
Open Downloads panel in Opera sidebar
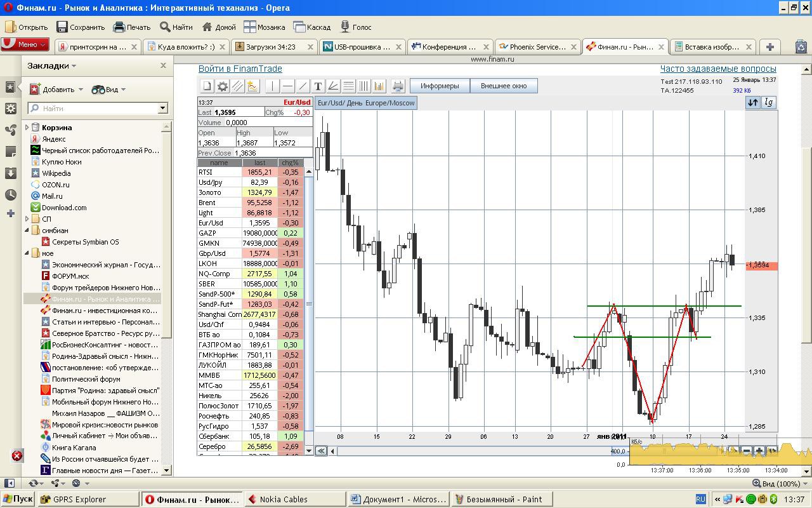click(10, 173)
